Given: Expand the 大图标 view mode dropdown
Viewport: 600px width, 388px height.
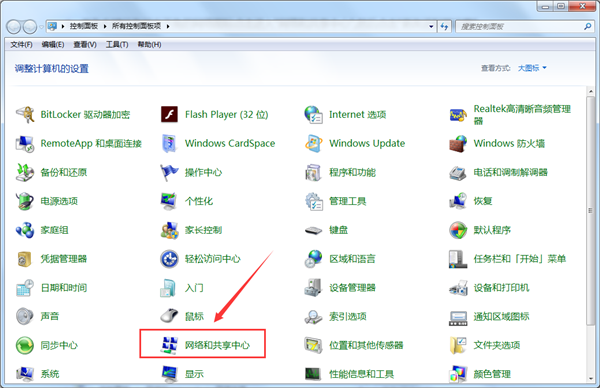Looking at the screenshot, I should click(532, 68).
